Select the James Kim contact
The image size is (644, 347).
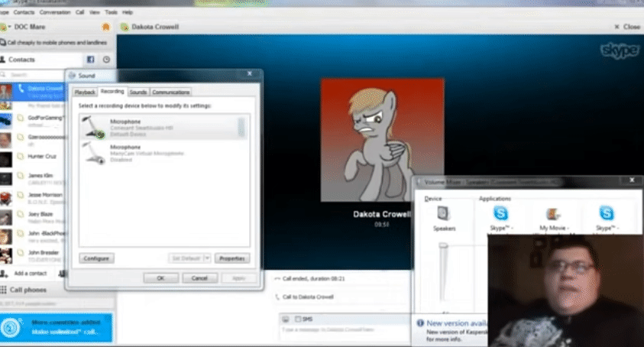coord(33,178)
